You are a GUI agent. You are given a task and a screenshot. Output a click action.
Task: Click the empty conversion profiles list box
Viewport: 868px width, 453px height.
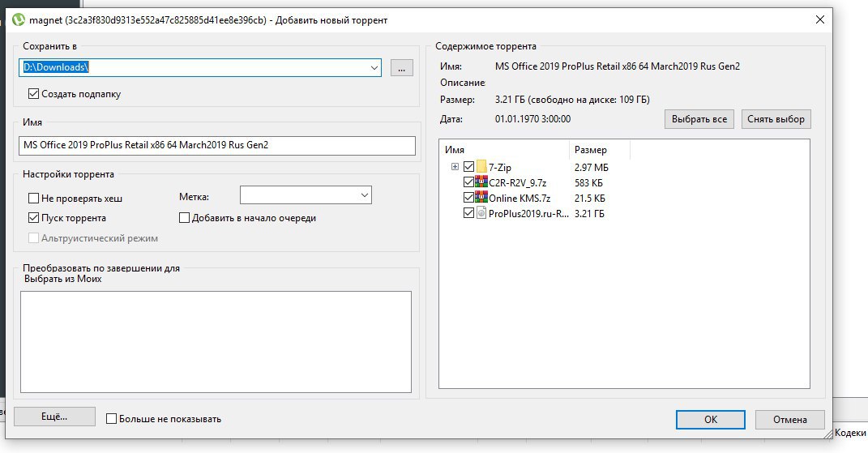click(216, 342)
